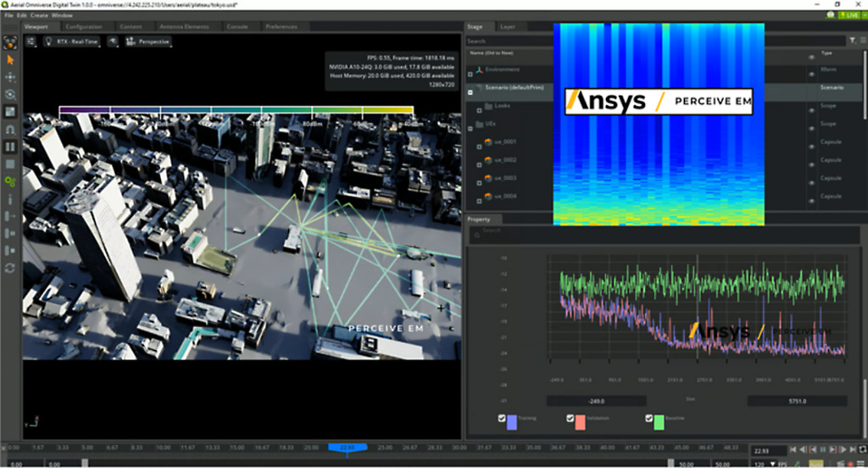Activate the scale tool in left sidebar

tap(10, 111)
